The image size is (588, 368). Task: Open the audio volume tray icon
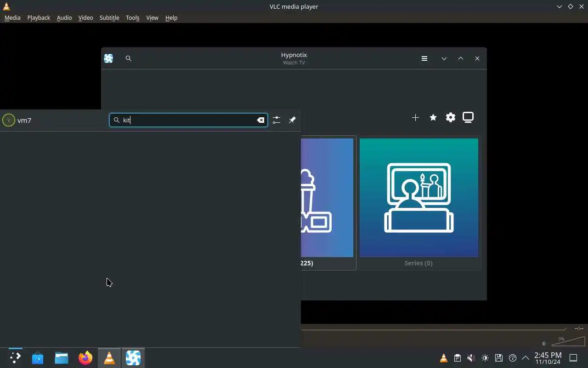[471, 358]
